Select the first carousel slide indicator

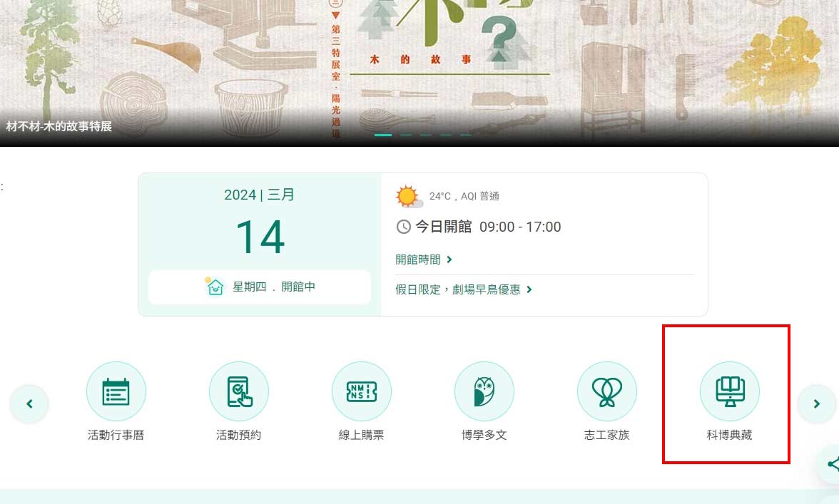(x=383, y=135)
